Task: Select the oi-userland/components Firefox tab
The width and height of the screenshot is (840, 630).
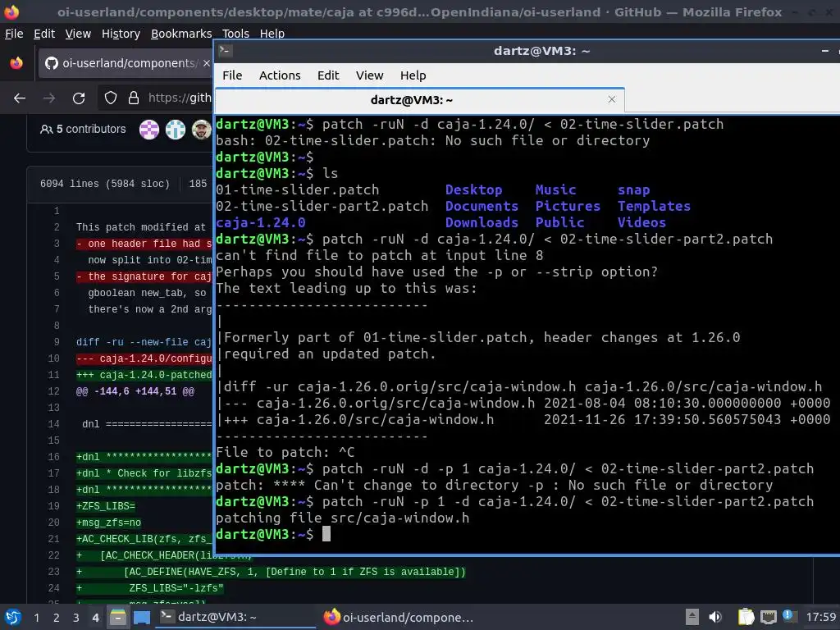Action: tap(126, 63)
